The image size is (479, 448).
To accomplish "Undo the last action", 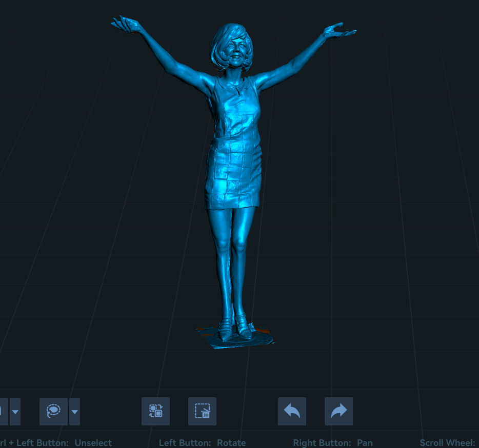I will 292,411.
